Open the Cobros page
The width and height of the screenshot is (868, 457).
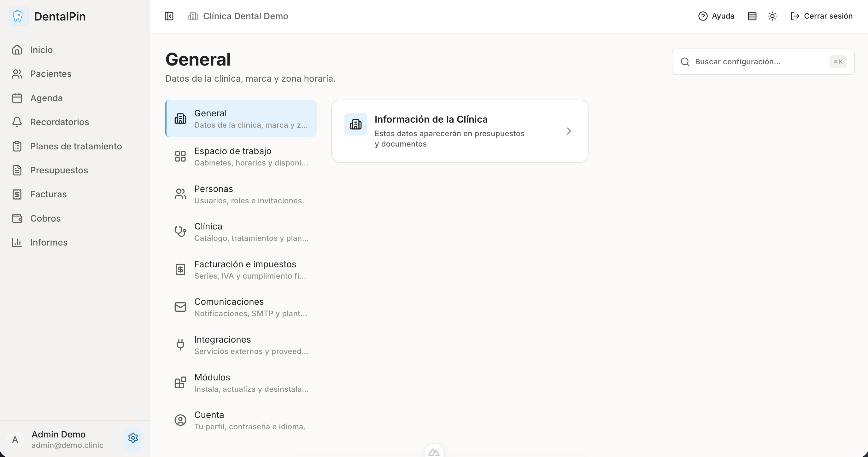(x=75, y=218)
